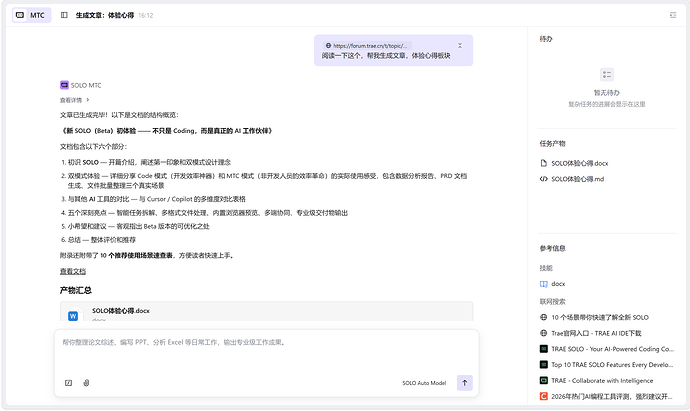Open the forum.trae.cn link chip
The height and width of the screenshot is (411, 690).
coord(367,46)
